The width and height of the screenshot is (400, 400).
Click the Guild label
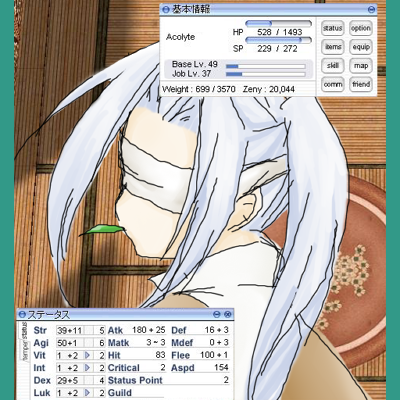coord(120,393)
